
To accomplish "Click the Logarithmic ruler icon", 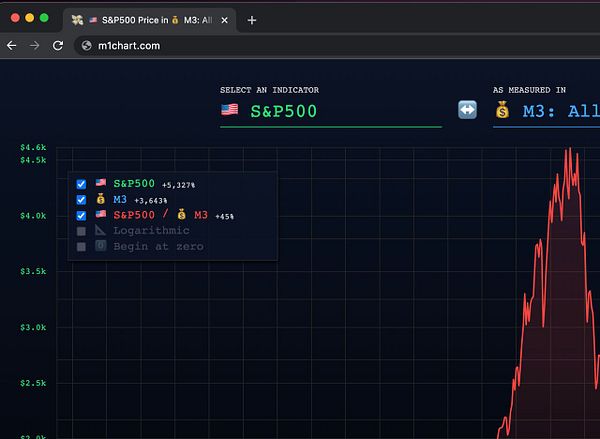I will tap(100, 230).
